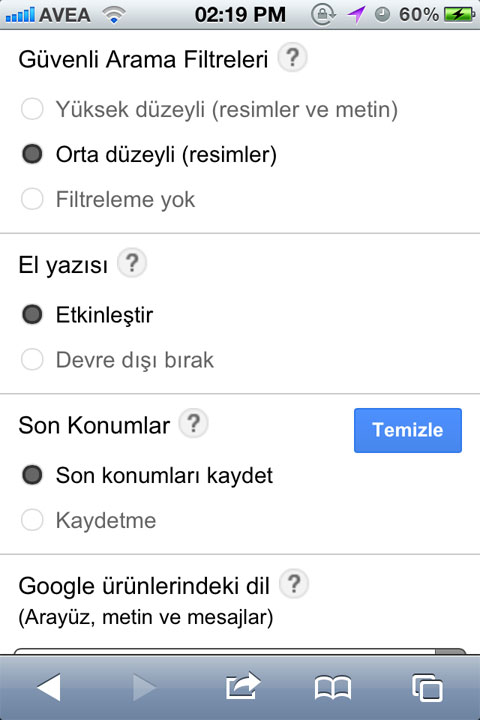Screen dimensions: 480x720
Task: Open help for Google ürünlerindeki dil
Action: [x=294, y=584]
